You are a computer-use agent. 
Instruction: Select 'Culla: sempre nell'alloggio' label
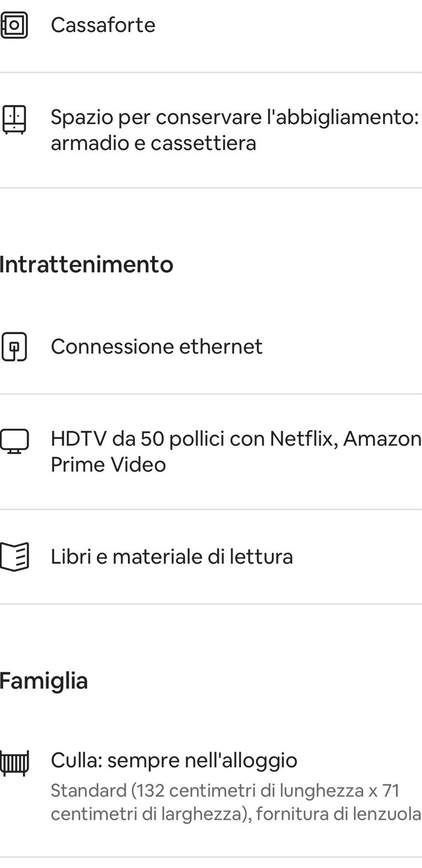coord(174,761)
